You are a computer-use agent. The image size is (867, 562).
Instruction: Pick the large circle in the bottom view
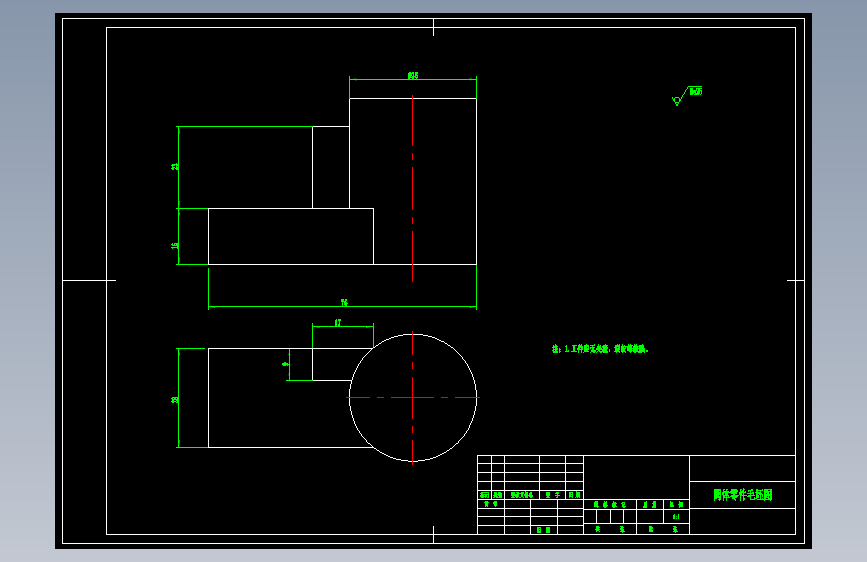[x=413, y=397]
